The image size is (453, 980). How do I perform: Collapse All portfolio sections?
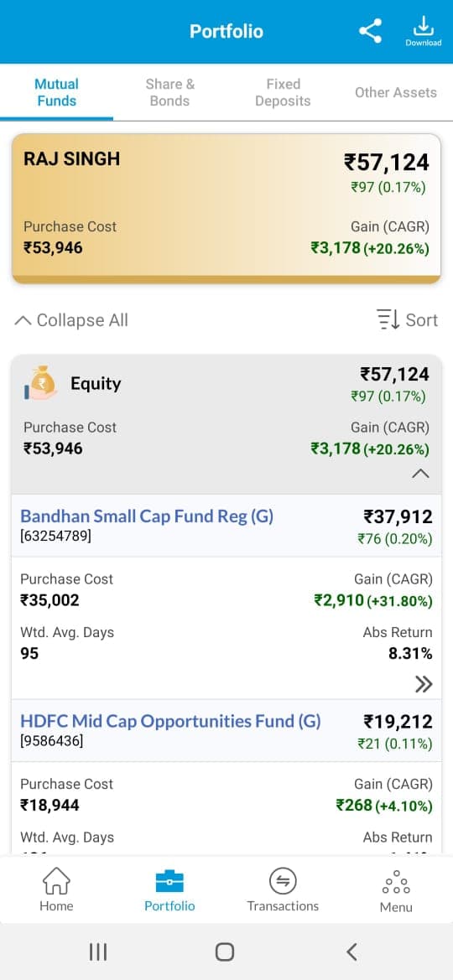[70, 320]
